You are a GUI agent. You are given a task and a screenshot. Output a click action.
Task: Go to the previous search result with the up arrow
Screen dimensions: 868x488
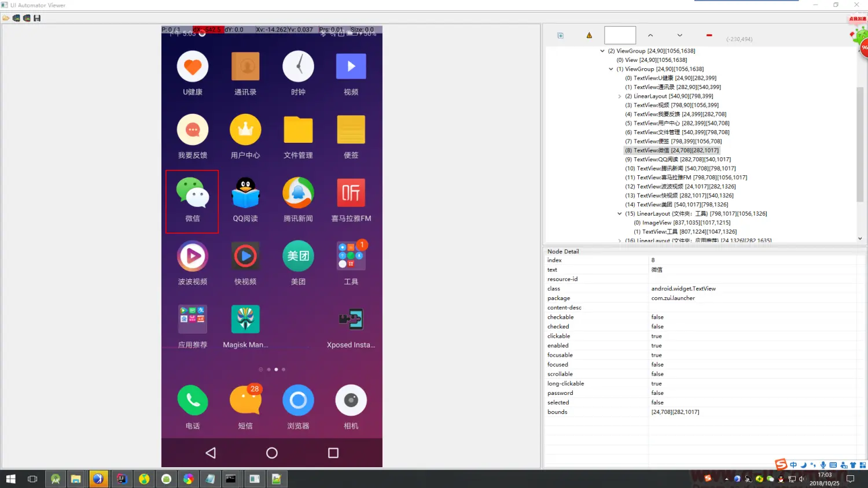(650, 35)
